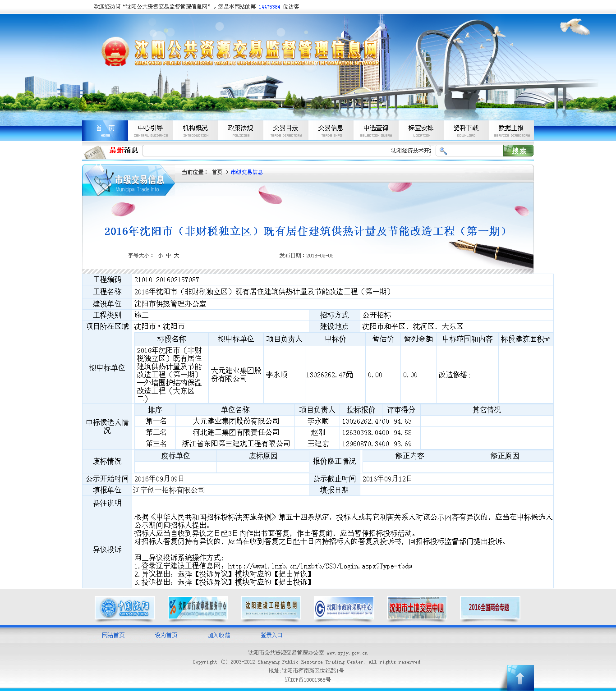Image resolution: width=616 pixels, height=692 pixels.
Task: Open the 中心引导 navigation item
Action: [x=151, y=131]
